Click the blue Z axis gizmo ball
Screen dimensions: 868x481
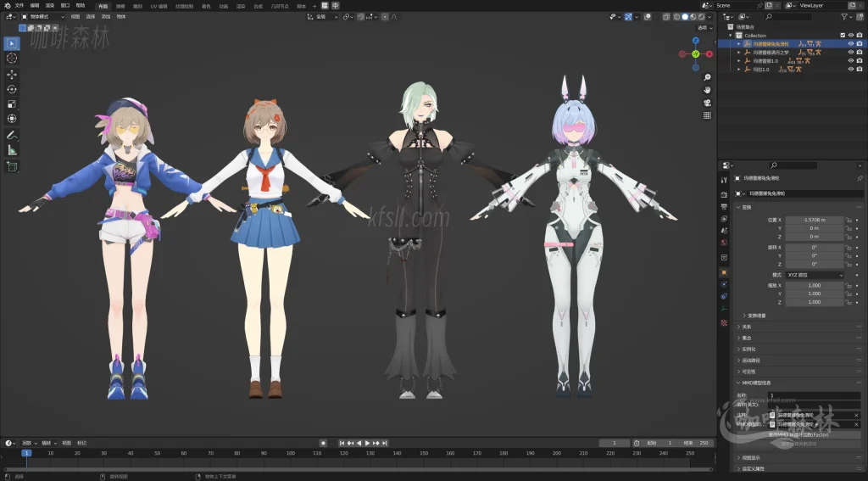tap(696, 41)
